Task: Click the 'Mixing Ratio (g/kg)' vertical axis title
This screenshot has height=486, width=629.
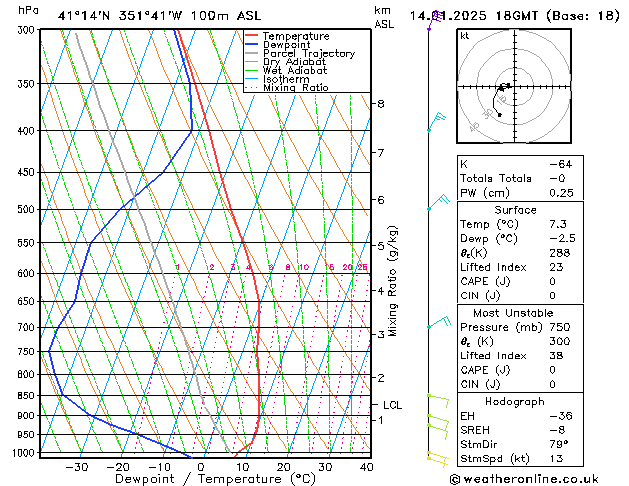Action: point(393,281)
